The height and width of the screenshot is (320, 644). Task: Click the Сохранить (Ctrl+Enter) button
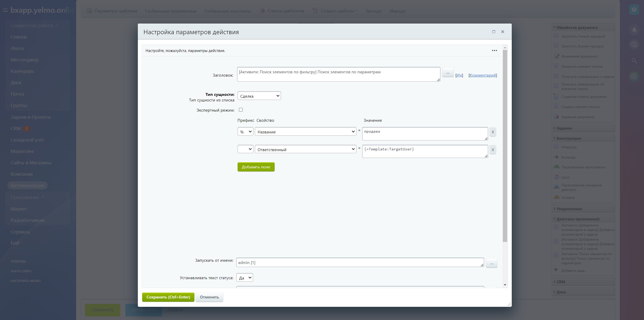(x=168, y=297)
